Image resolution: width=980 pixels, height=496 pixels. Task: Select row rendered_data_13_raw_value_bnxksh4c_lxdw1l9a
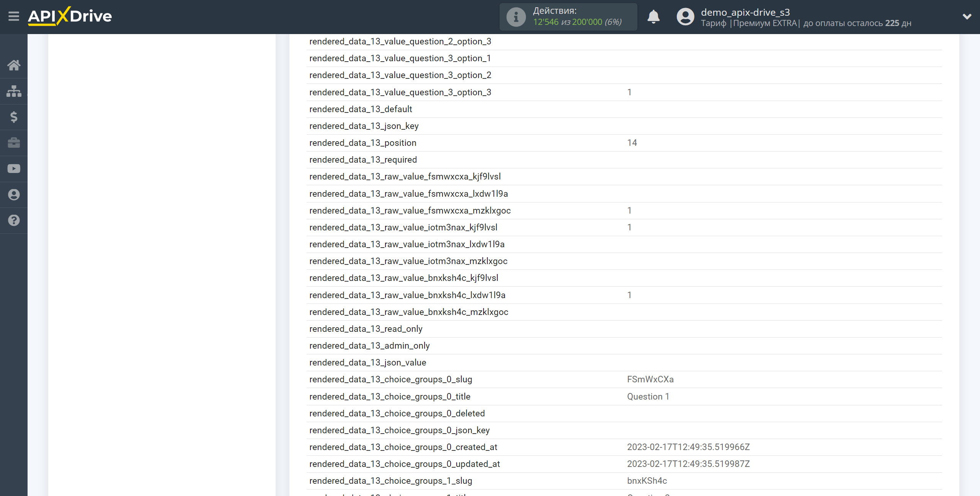(x=624, y=295)
